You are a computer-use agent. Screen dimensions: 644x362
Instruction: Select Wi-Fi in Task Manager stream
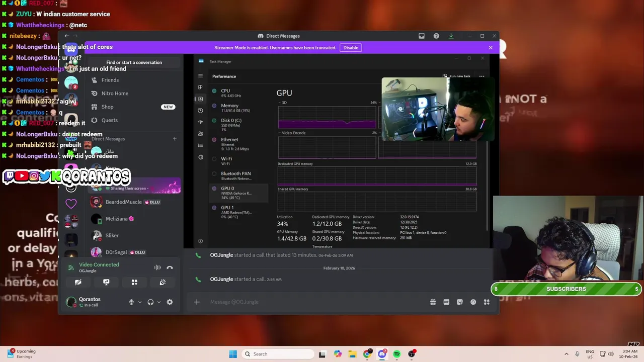click(x=239, y=161)
